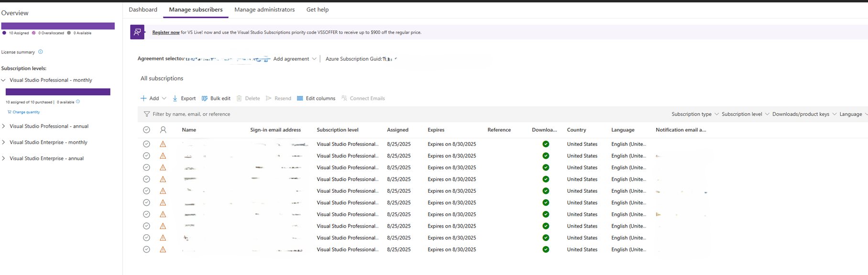Click the Change quantity link
The width and height of the screenshot is (868, 275).
click(x=26, y=112)
